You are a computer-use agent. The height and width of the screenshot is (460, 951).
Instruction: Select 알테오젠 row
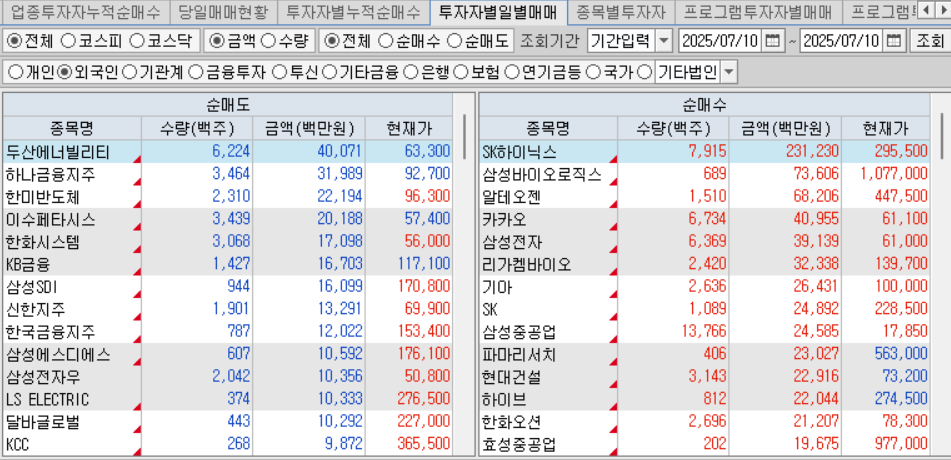pyautogui.click(x=704, y=197)
